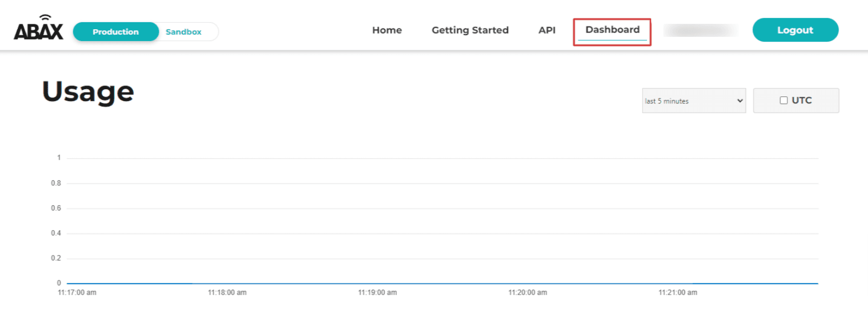Click the 0.6 y-axis value
The width and height of the screenshot is (868, 320).
tap(56, 208)
